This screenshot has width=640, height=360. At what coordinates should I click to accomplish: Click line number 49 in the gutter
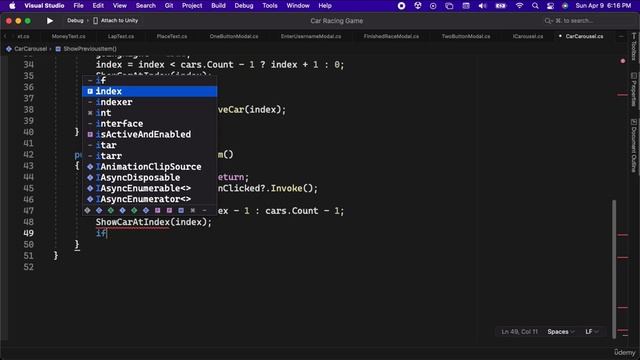29,233
